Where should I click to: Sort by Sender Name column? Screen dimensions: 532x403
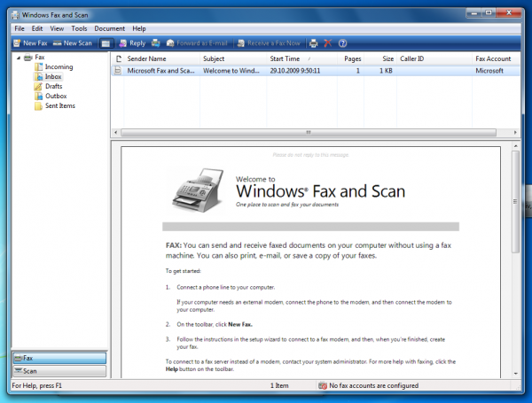pos(162,58)
